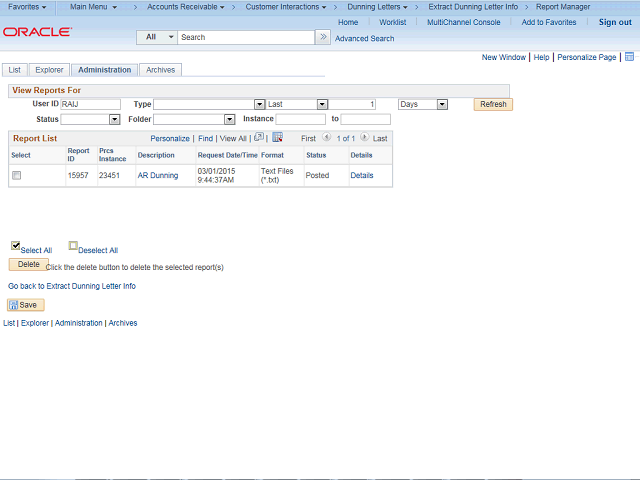Show previous row arrow in Report List
The height and width of the screenshot is (480, 640).
tap(327, 137)
